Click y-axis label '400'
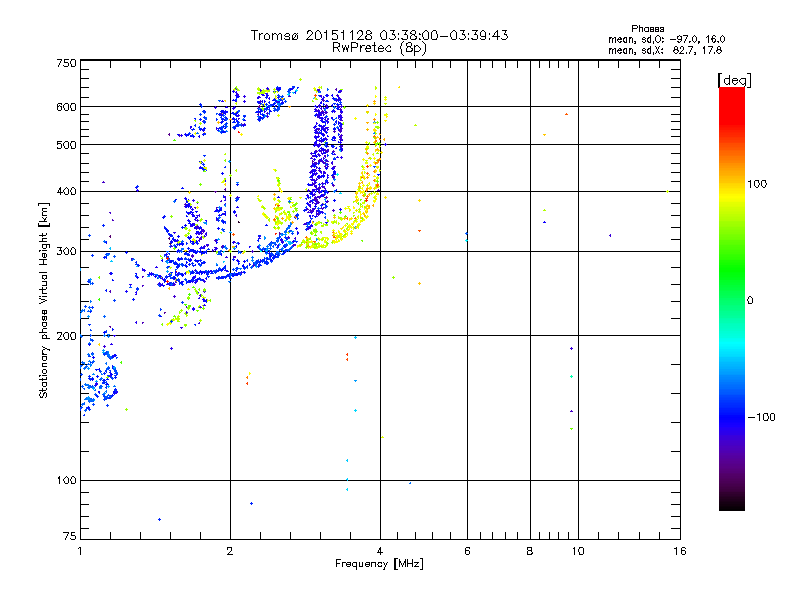The width and height of the screenshot is (800, 600). (66, 192)
